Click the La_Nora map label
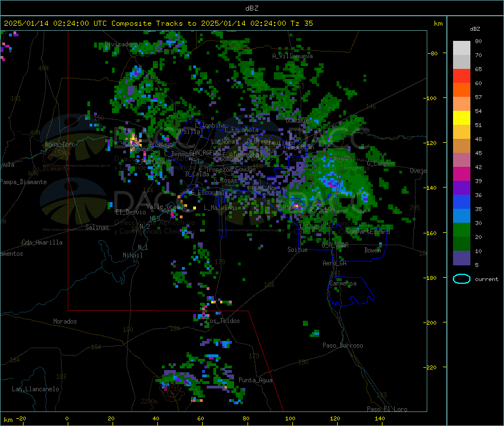The width and height of the screenshot is (504, 426). click(223, 142)
